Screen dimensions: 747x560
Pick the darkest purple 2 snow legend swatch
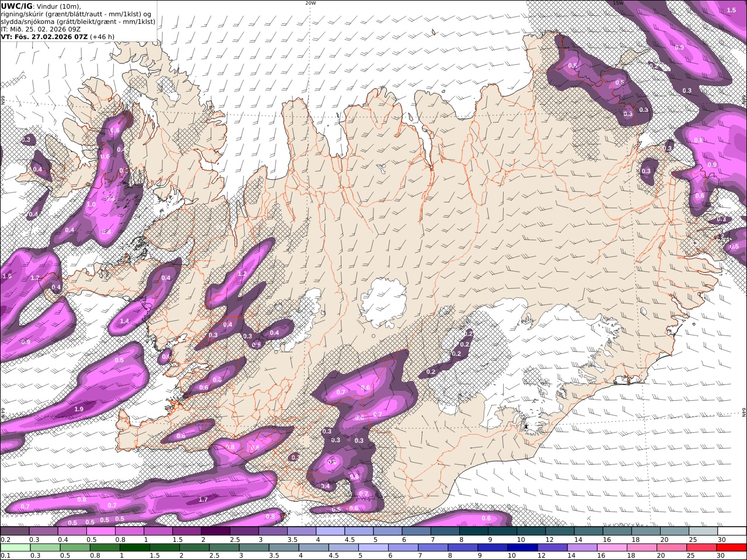coord(215,531)
